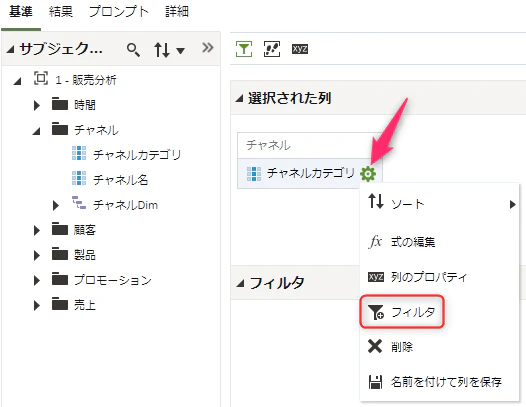This screenshot has width=526, height=407.
Task: Collapse the subject area panel with double chevron
Action: pyautogui.click(x=208, y=48)
